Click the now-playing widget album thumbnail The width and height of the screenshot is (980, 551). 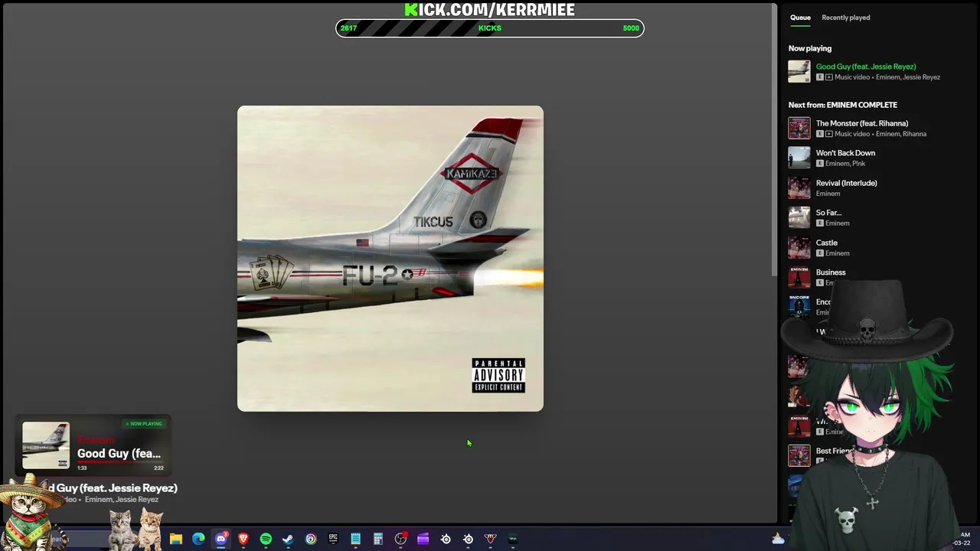coord(46,445)
